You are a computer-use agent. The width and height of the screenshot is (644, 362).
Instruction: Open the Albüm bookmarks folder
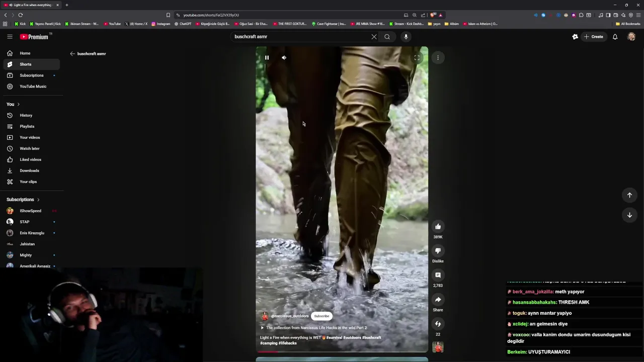(x=451, y=24)
